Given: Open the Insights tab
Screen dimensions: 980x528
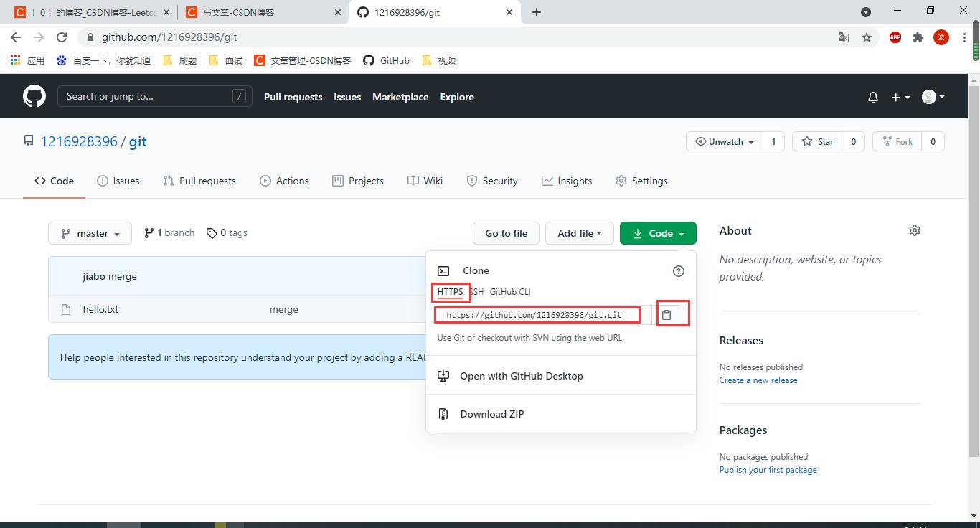Looking at the screenshot, I should [567, 181].
